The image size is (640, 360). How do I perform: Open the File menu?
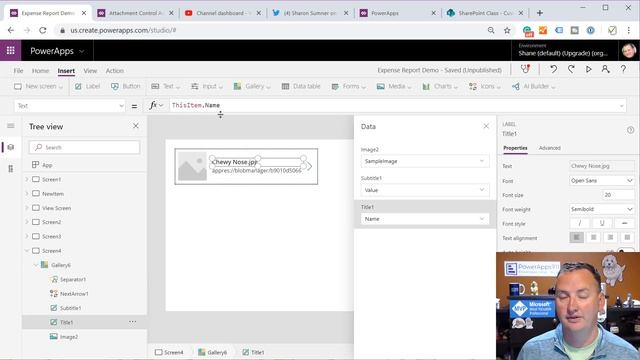[x=18, y=71]
